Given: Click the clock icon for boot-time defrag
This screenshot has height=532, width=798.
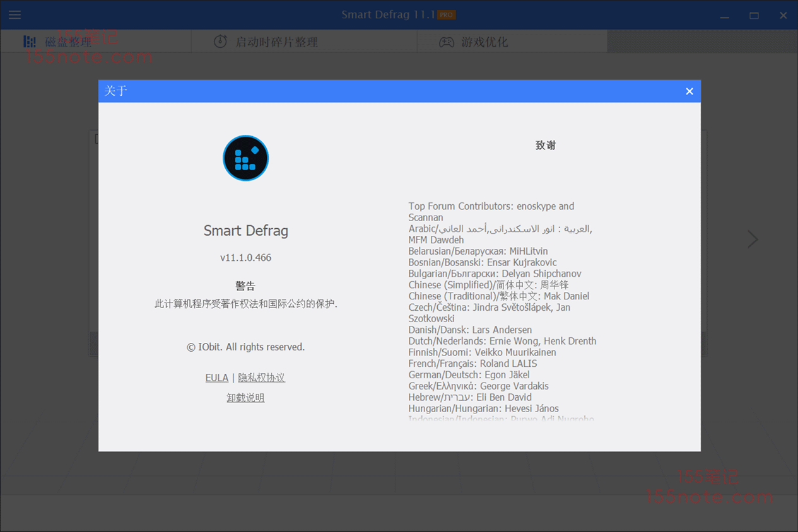Looking at the screenshot, I should coord(220,42).
